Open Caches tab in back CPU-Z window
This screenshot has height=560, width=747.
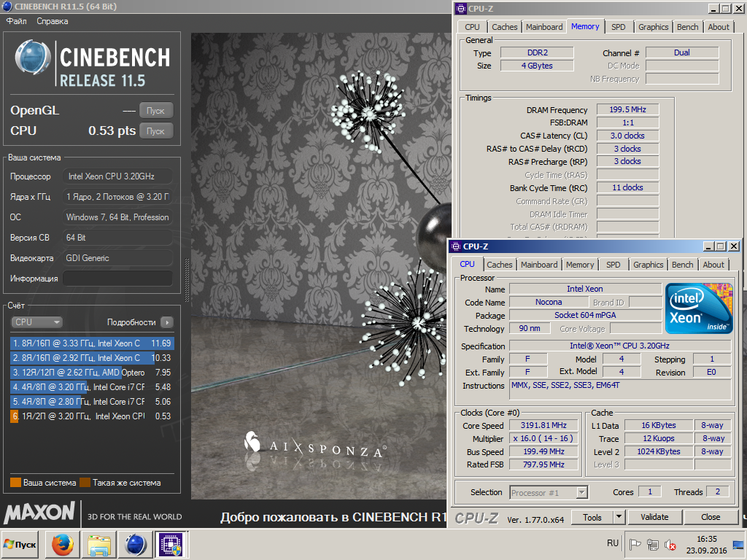505,27
